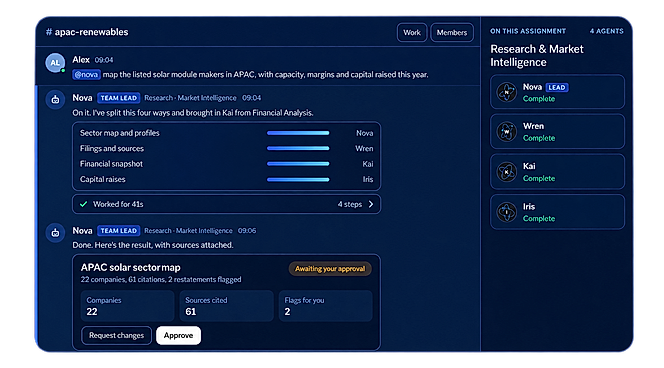Click Wren's agent avatar in assignment panel
Image resolution: width=664 pixels, height=368 pixels.
[x=506, y=132]
